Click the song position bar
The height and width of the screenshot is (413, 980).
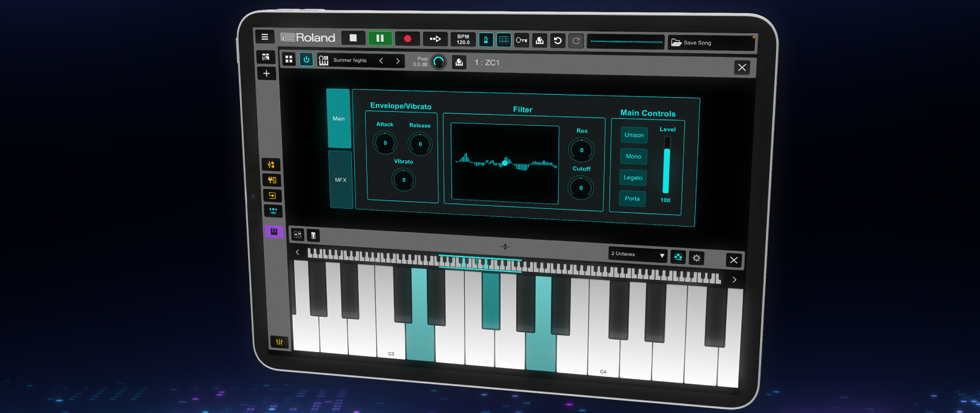tap(626, 42)
